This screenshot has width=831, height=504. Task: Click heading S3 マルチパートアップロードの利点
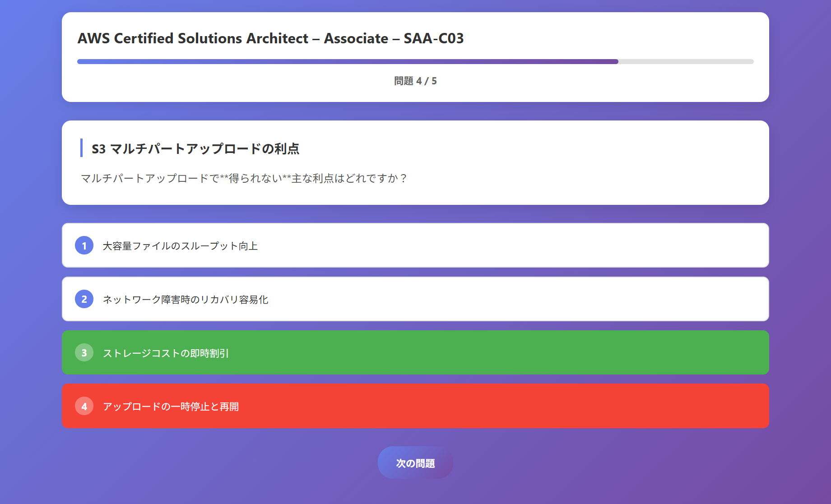pos(195,148)
